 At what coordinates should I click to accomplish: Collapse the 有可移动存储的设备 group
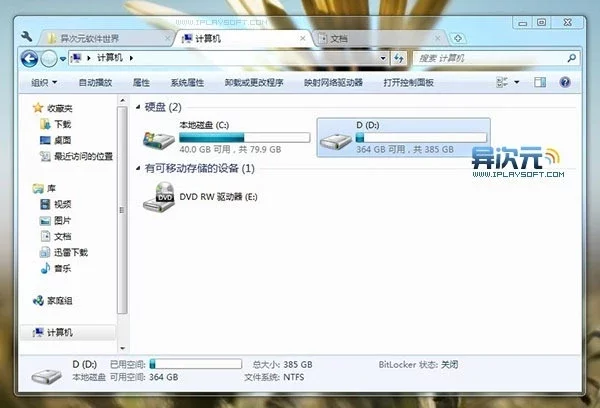coord(138,169)
